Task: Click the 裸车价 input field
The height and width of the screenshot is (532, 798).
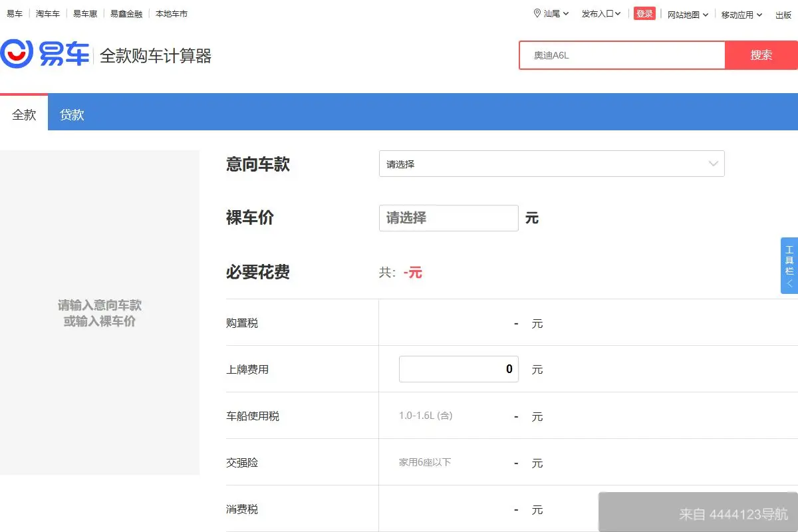Action: click(x=449, y=218)
